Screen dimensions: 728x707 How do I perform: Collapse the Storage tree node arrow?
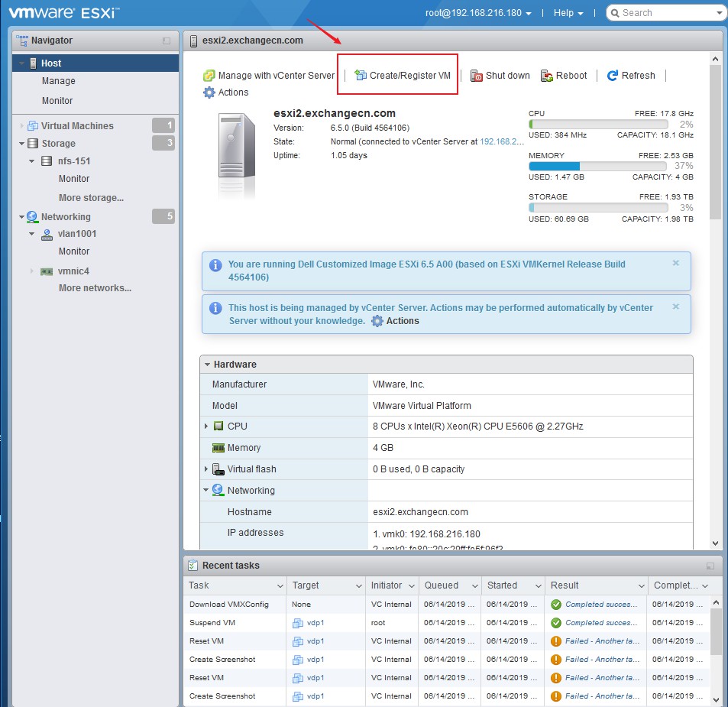(x=21, y=144)
